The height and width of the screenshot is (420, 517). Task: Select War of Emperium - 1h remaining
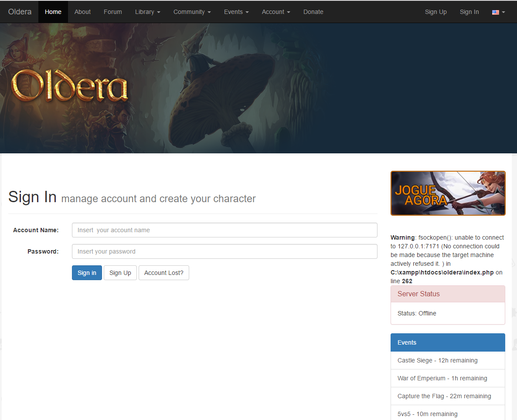click(448, 379)
